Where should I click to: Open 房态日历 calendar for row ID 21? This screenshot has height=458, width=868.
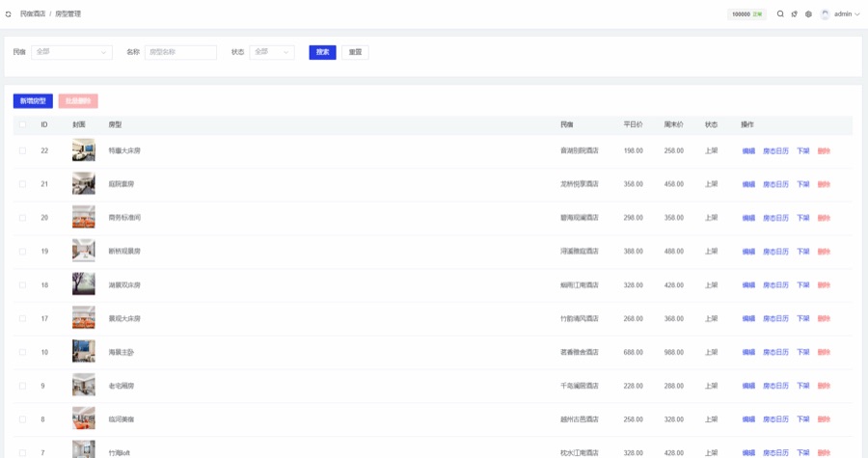tap(775, 184)
